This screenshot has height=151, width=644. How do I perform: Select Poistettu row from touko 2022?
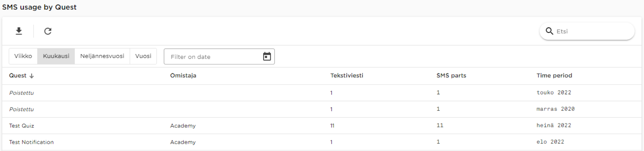pyautogui.click(x=322, y=93)
